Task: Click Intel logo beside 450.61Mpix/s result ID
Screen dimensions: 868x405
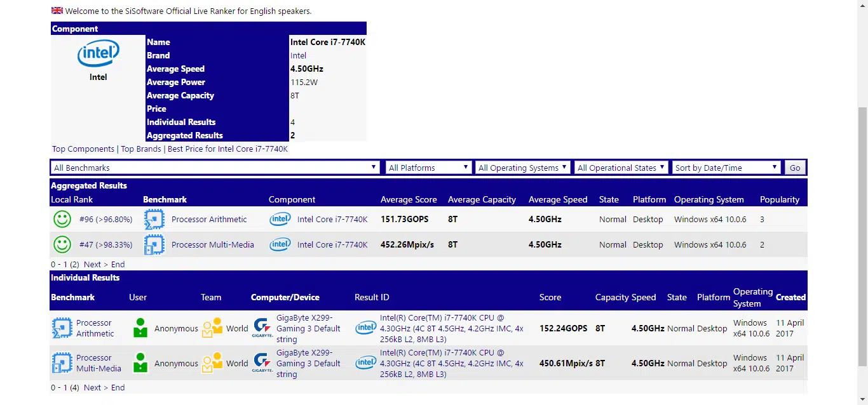Action: [x=365, y=363]
